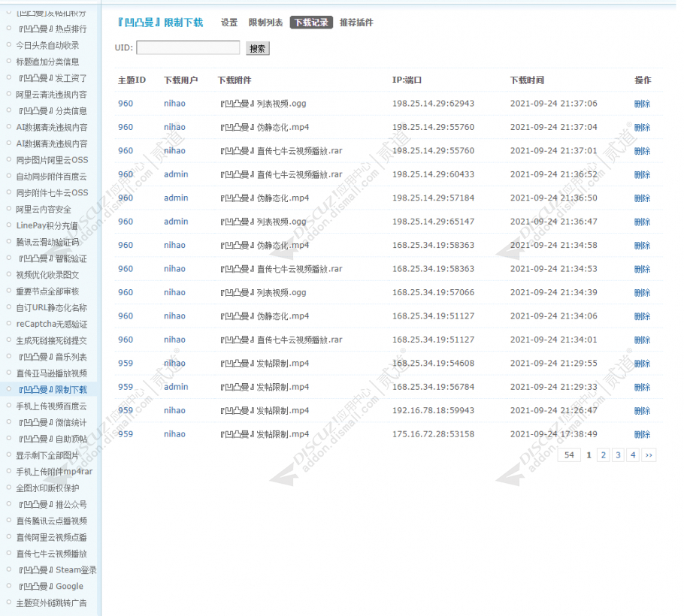This screenshot has width=684, height=616.
Task: Open topic 959 in 17:38:49 row
Action: pyautogui.click(x=126, y=433)
